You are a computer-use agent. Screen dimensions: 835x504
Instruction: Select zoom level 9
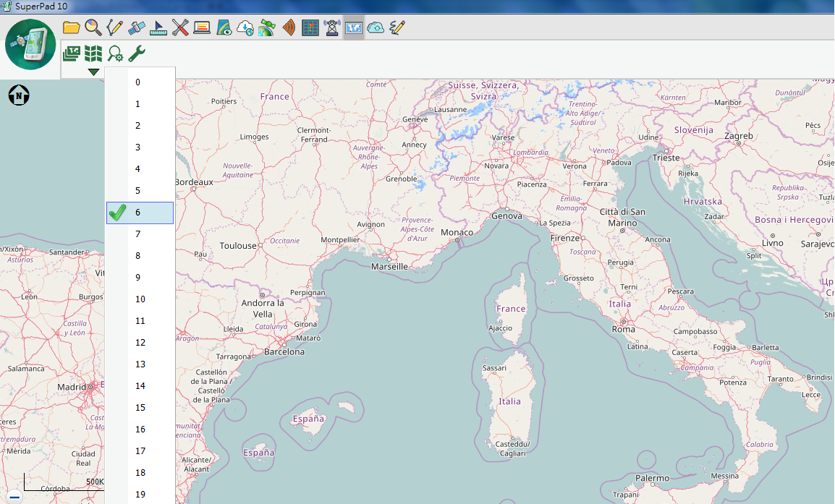[x=140, y=277]
